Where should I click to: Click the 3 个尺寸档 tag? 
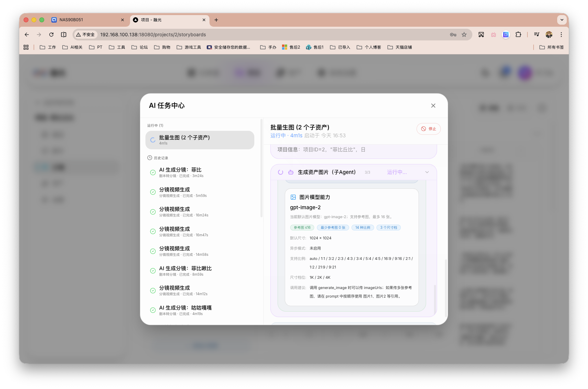coord(388,227)
